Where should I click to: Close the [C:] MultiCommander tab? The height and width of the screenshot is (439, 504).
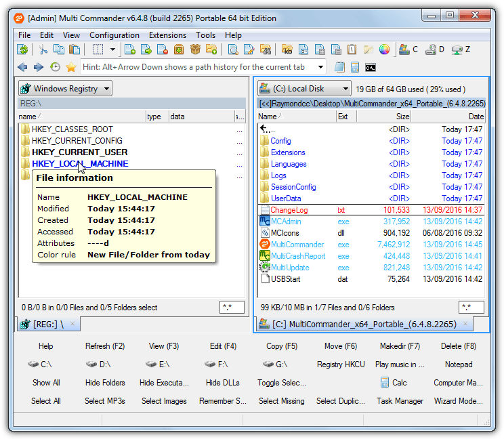(465, 324)
